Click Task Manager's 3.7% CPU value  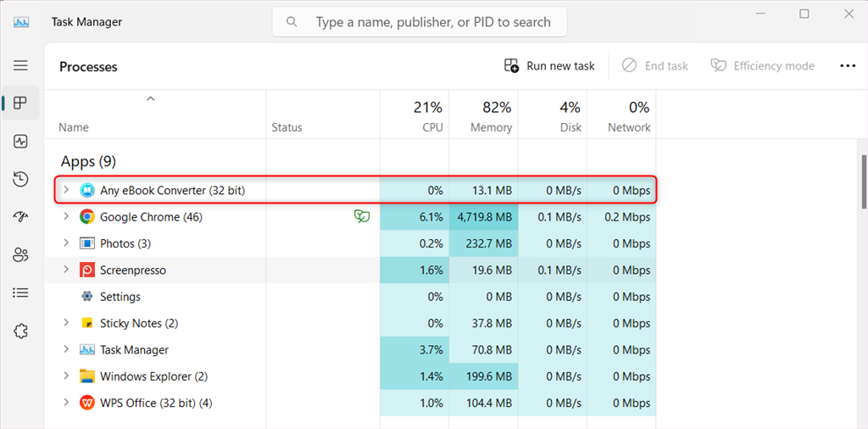coord(432,350)
